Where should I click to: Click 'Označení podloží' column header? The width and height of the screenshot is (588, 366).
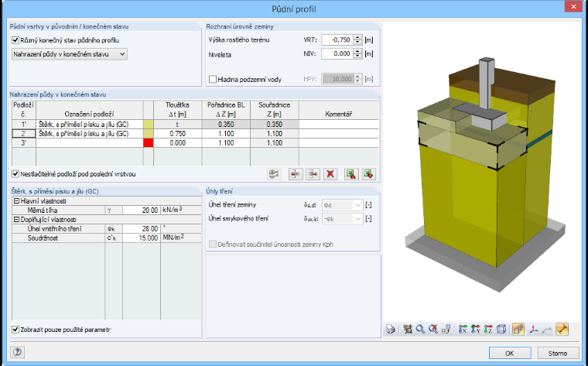point(89,110)
